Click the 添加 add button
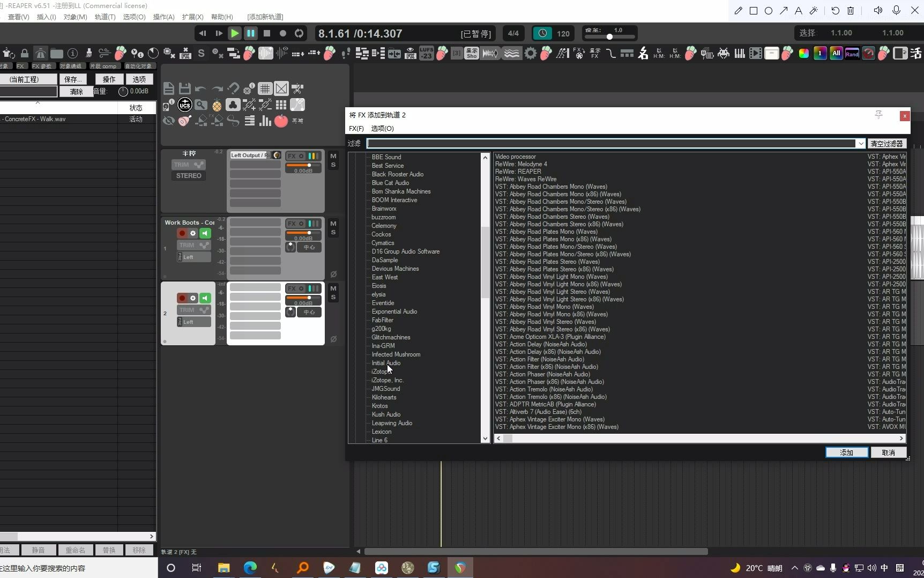 pos(846,453)
